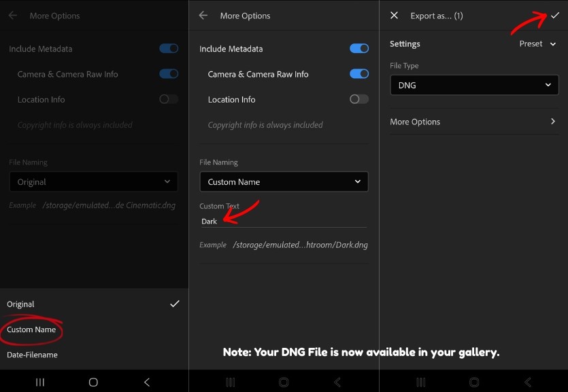568x392 pixels.
Task: Tap home button in middle panel navbar
Action: click(x=284, y=382)
